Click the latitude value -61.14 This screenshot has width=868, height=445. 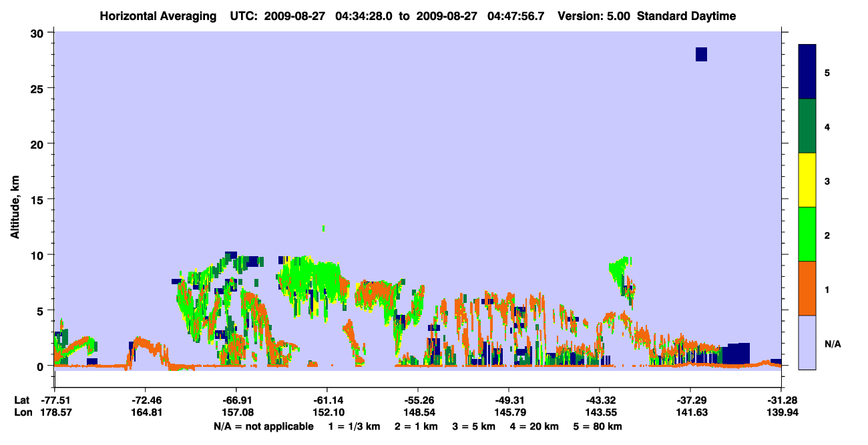[327, 400]
